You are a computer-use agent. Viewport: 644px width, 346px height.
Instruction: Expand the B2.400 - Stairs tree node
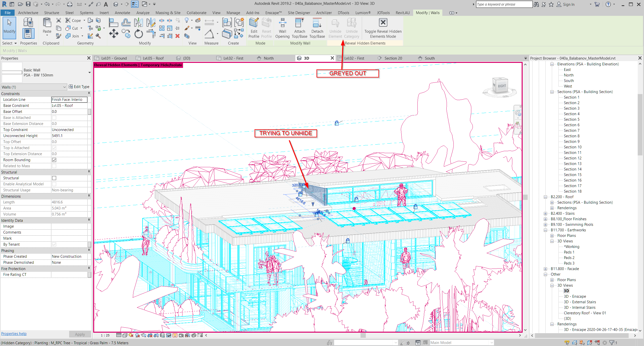(x=545, y=213)
